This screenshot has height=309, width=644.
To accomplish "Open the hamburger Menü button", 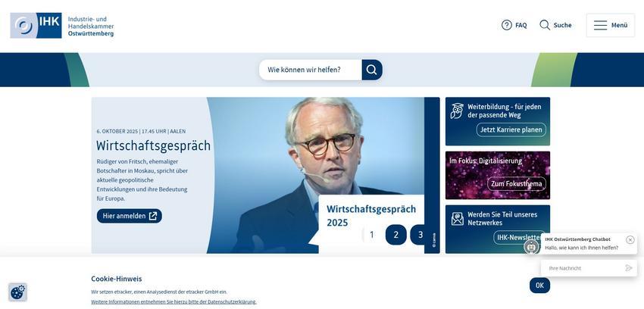I will (611, 26).
